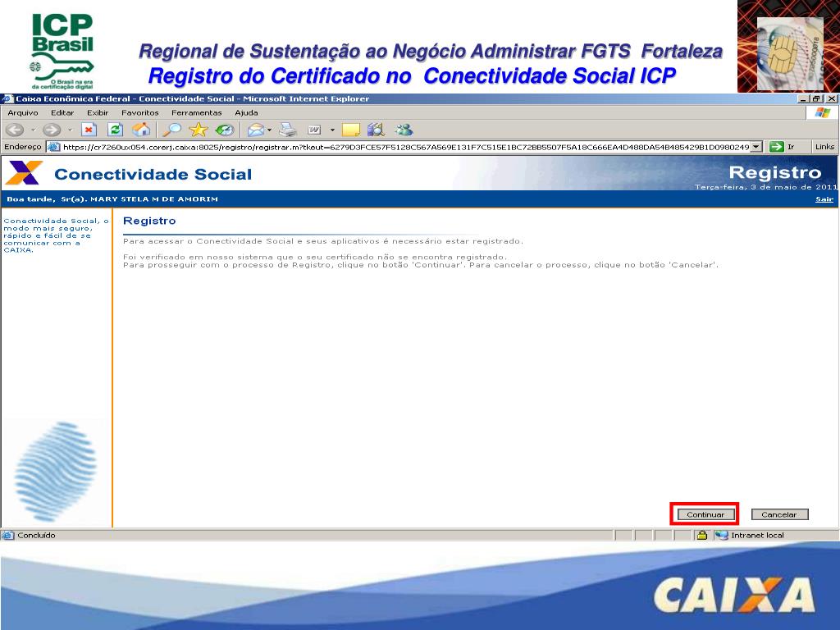Click the green Ir go arrow
This screenshot has width=840, height=630.
click(x=776, y=147)
